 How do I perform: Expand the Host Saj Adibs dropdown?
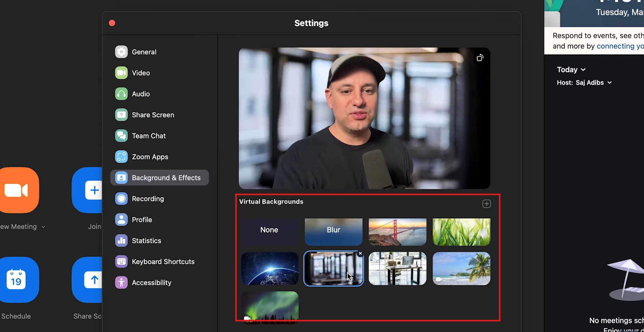[584, 83]
